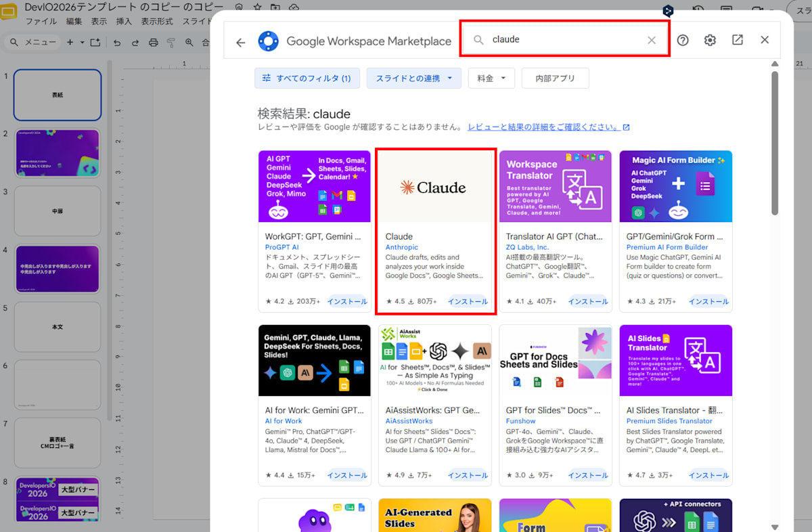Viewport: 812px width, 532px height.
Task: Star the presentation
Action: coord(257,7)
